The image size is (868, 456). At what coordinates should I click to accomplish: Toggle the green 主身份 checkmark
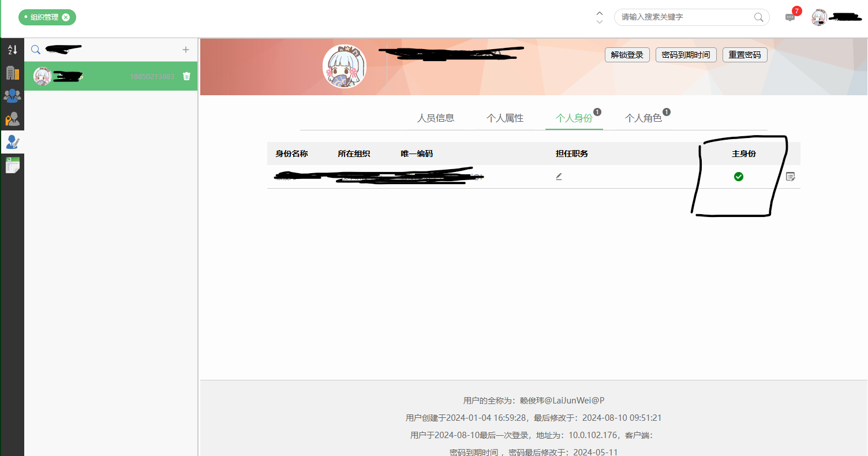click(x=739, y=177)
